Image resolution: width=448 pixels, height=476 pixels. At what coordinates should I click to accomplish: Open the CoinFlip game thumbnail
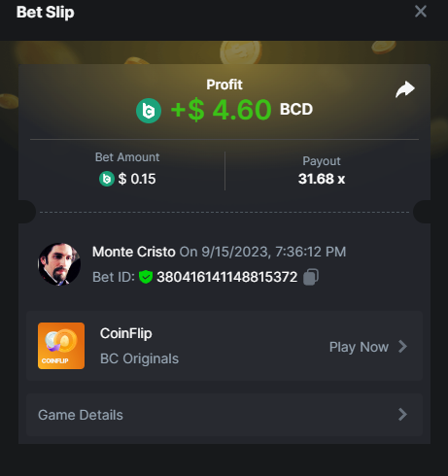[x=61, y=346]
